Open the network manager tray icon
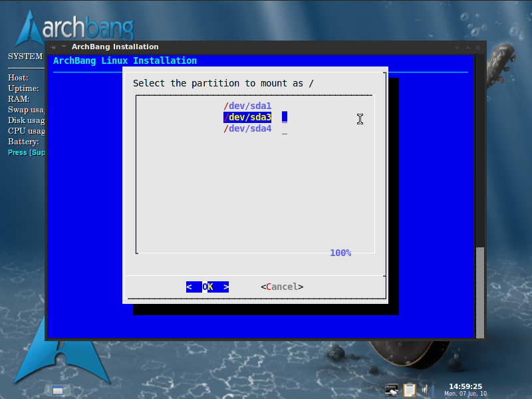Viewport: 532px width, 399px height. pos(392,390)
